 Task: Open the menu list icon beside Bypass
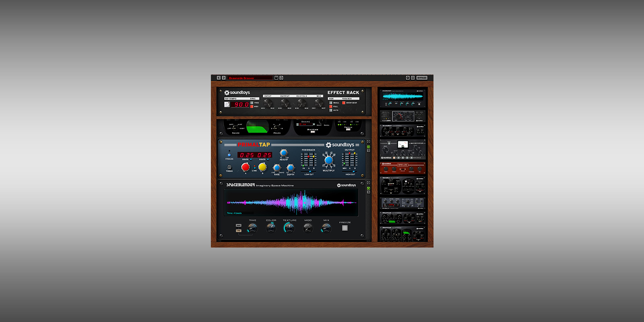[x=413, y=78]
